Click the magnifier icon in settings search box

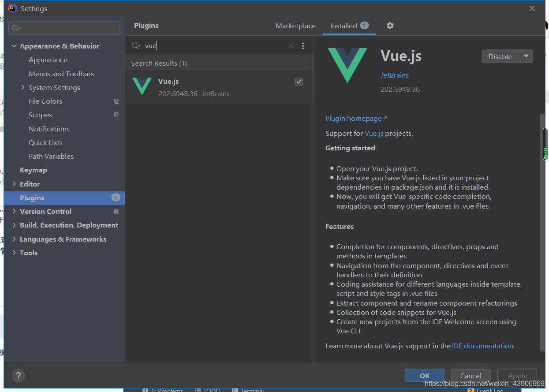point(16,28)
